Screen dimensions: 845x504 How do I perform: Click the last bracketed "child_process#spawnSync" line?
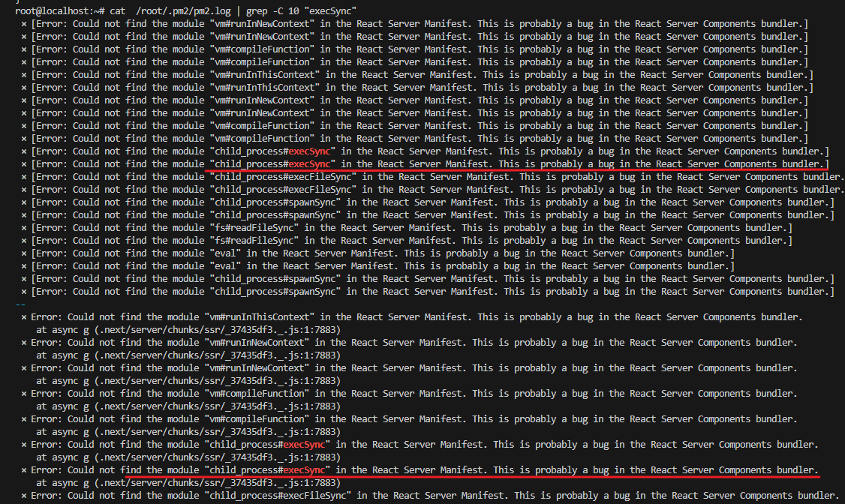tap(427, 291)
